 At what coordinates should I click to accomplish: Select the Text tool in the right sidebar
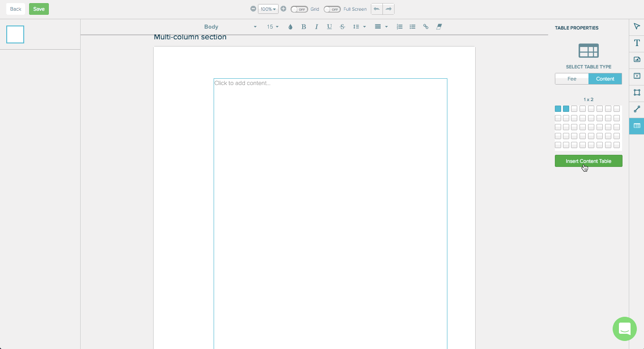pyautogui.click(x=636, y=43)
